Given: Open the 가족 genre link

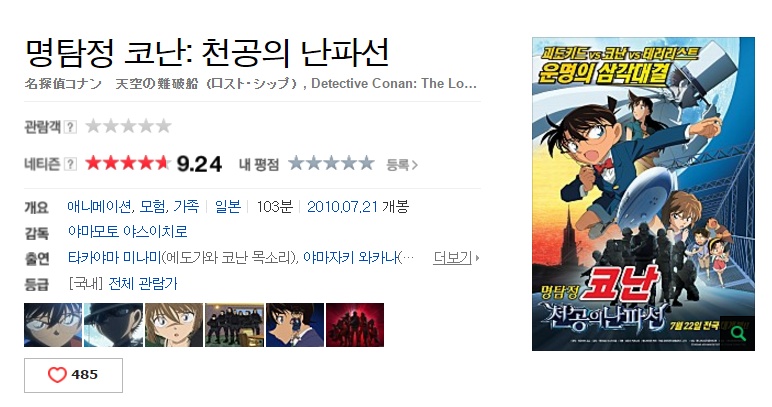Looking at the screenshot, I should click(x=186, y=206).
